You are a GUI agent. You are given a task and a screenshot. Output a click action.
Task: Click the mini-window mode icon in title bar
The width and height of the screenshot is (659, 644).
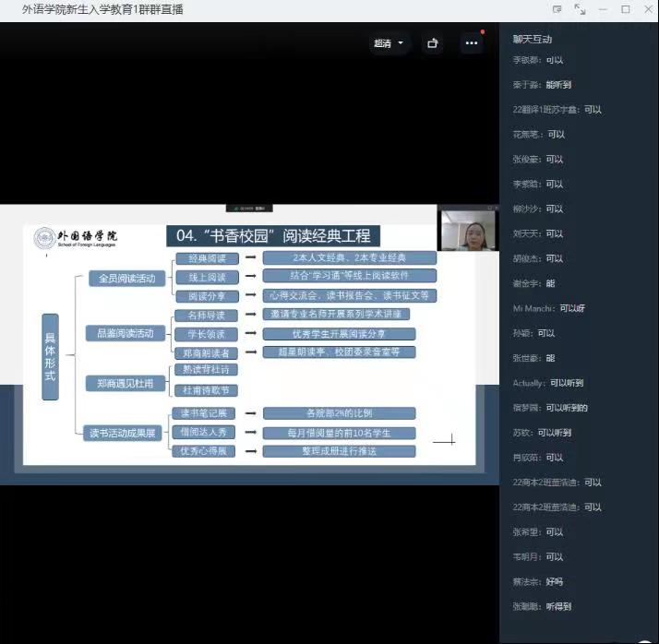point(557,9)
